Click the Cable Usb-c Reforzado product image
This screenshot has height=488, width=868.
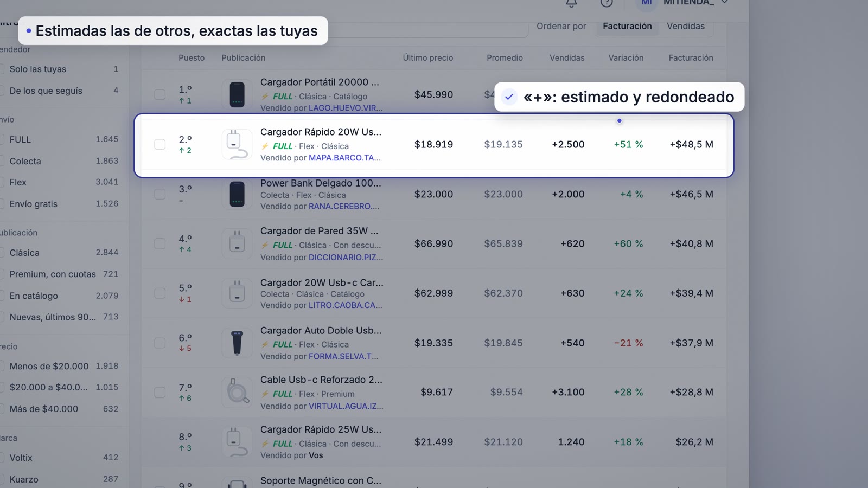click(237, 392)
